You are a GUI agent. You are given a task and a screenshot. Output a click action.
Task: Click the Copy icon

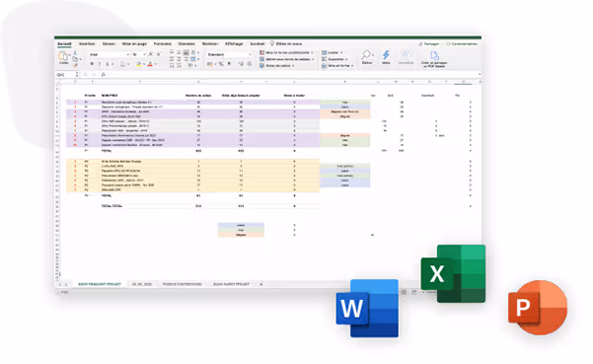[75, 59]
